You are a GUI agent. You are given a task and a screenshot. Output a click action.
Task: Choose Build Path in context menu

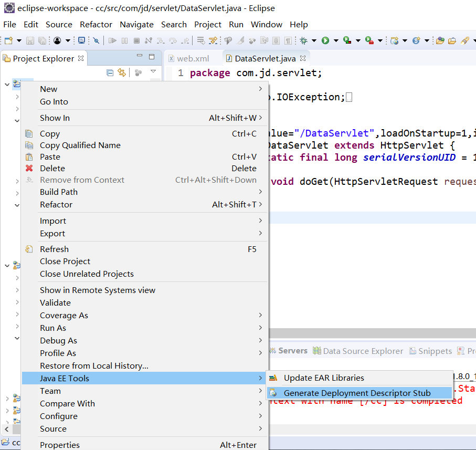[x=144, y=192]
